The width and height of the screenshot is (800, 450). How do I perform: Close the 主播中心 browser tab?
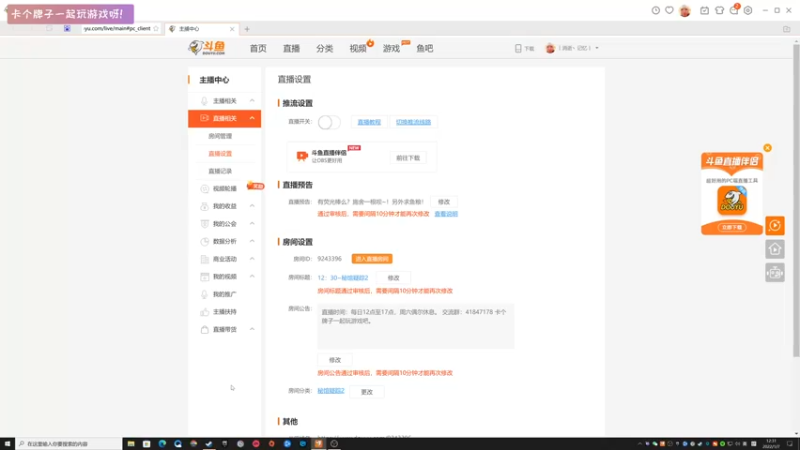232,29
